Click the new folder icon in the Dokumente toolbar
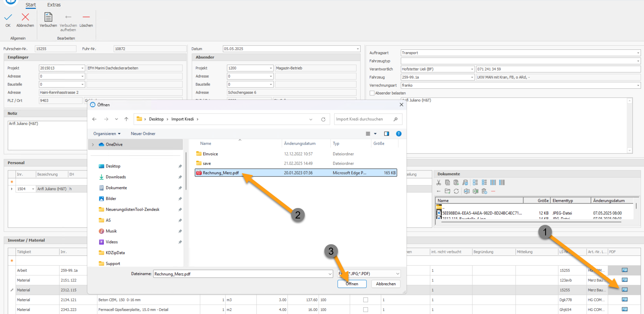Viewport: 644px width, 314px height. click(x=447, y=191)
